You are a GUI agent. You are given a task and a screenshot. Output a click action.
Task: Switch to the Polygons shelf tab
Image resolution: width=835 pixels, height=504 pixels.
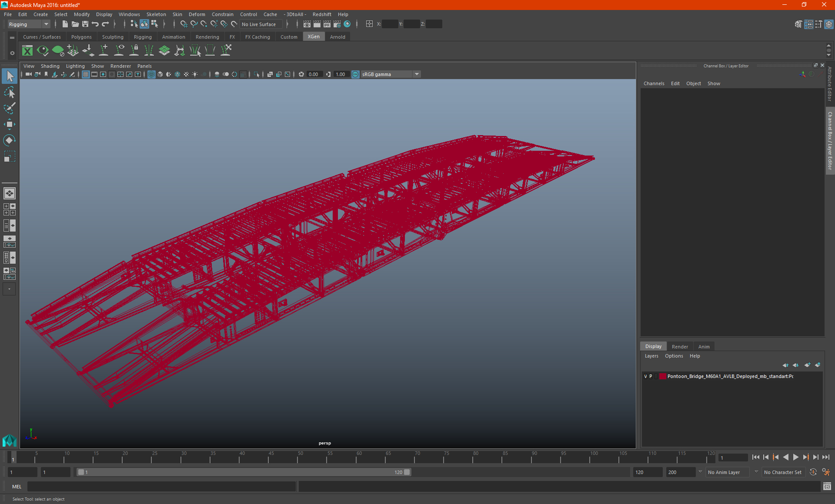pos(81,37)
